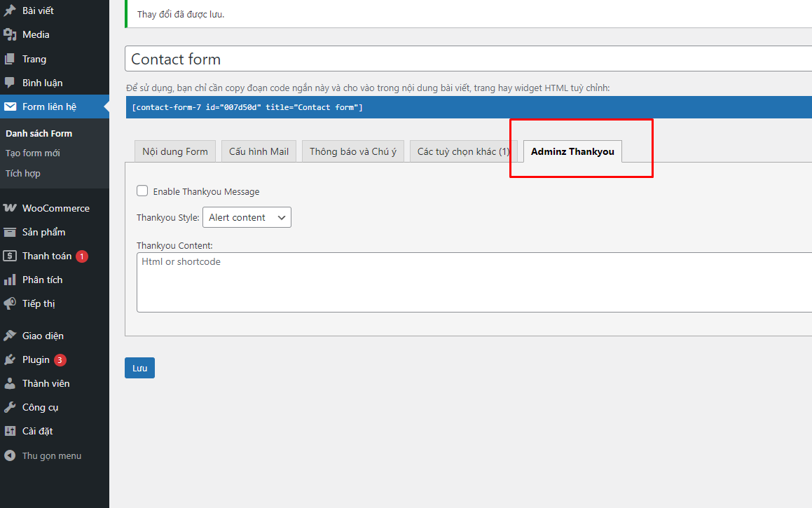Switch to Nội dung Form tab
Screen dimensions: 812x508
click(175, 151)
